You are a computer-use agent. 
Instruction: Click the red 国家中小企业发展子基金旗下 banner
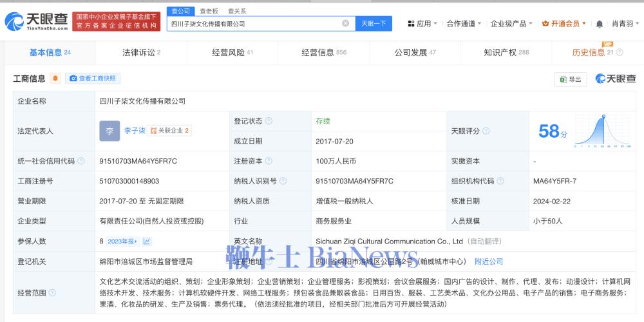(116, 21)
